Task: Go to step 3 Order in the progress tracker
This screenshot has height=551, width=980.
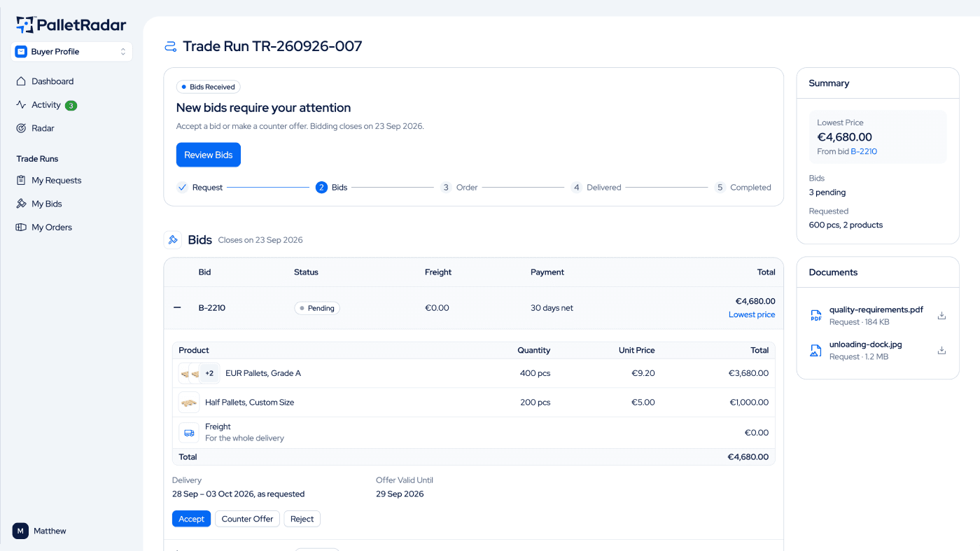Action: point(459,188)
